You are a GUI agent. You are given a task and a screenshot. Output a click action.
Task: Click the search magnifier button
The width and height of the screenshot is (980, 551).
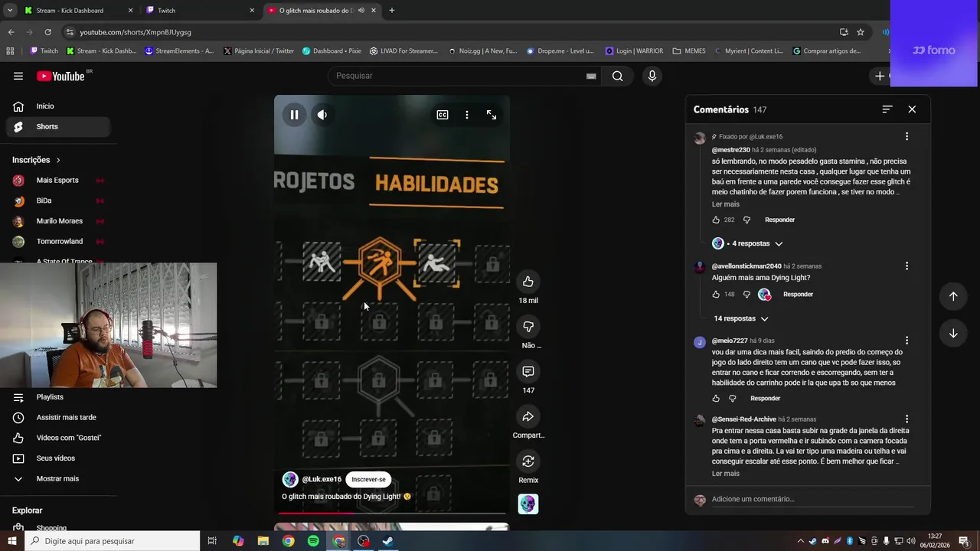[617, 76]
